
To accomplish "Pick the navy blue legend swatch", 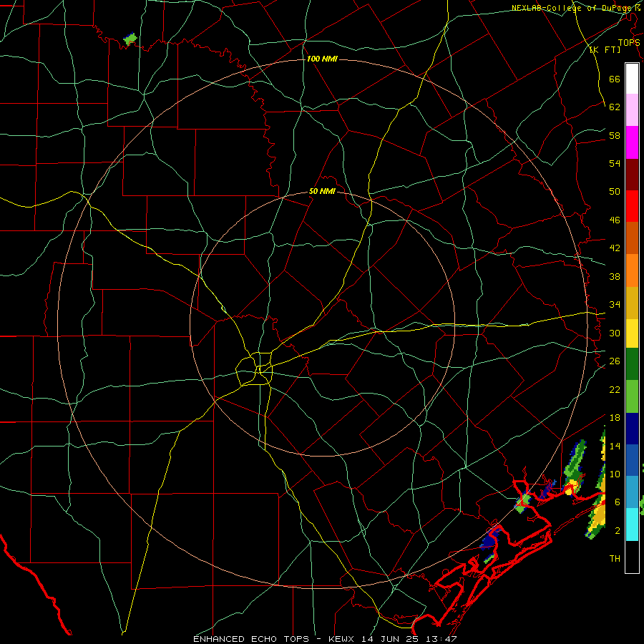I will (632, 429).
